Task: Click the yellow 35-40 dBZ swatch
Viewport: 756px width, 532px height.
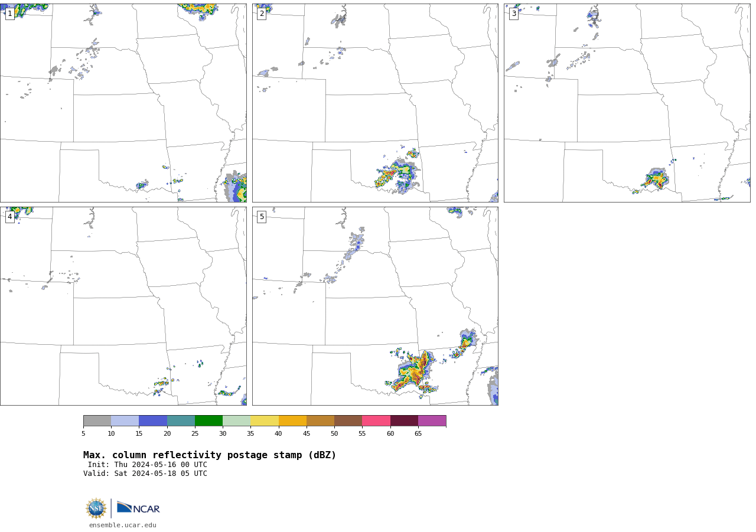Action: pos(265,421)
